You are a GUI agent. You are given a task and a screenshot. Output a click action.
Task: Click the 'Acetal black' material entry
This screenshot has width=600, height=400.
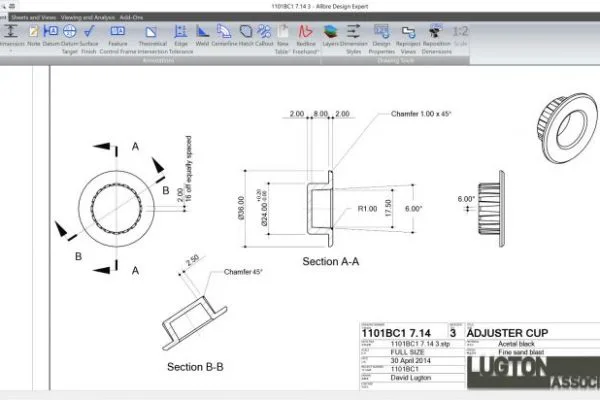pyautogui.click(x=516, y=344)
